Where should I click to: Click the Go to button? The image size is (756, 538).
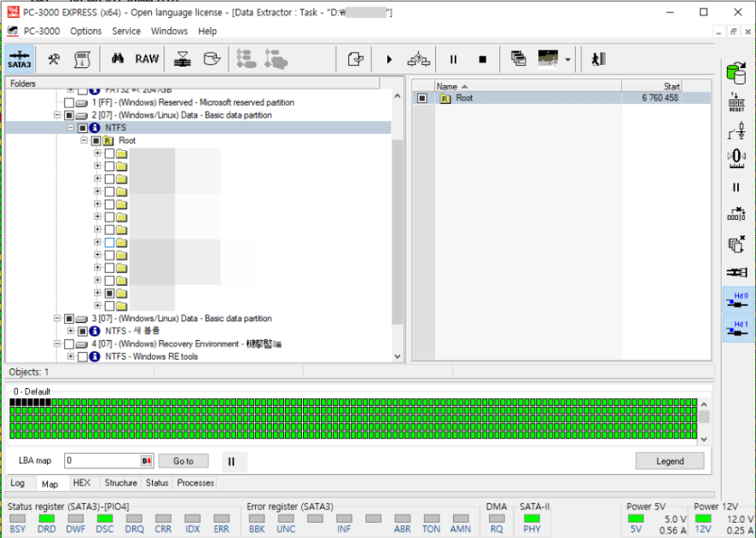[183, 461]
